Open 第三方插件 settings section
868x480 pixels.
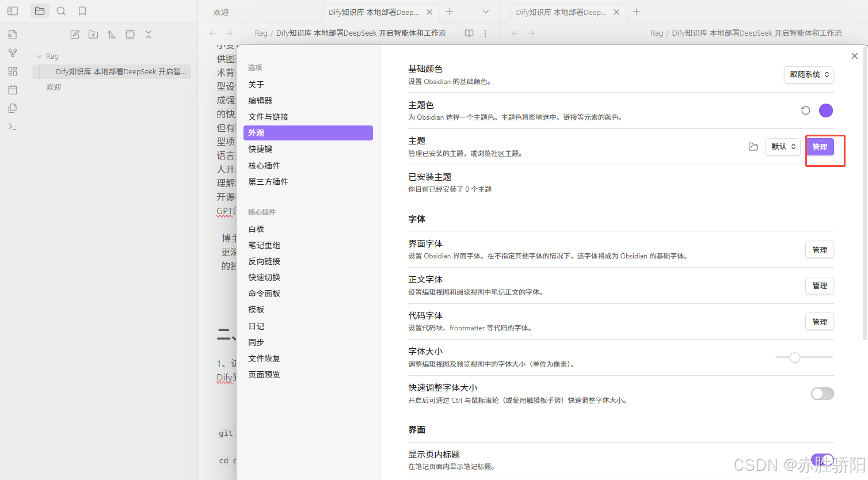coord(308,182)
